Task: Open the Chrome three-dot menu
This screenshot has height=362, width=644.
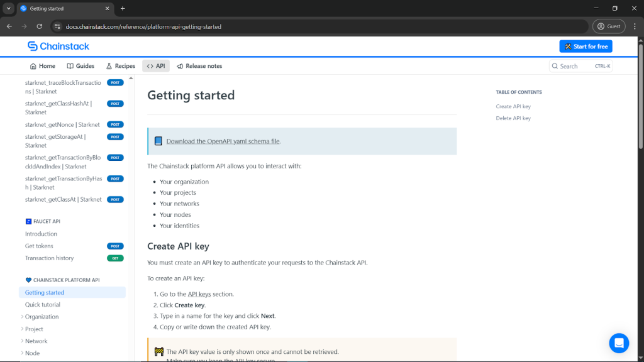Action: pyautogui.click(x=635, y=26)
